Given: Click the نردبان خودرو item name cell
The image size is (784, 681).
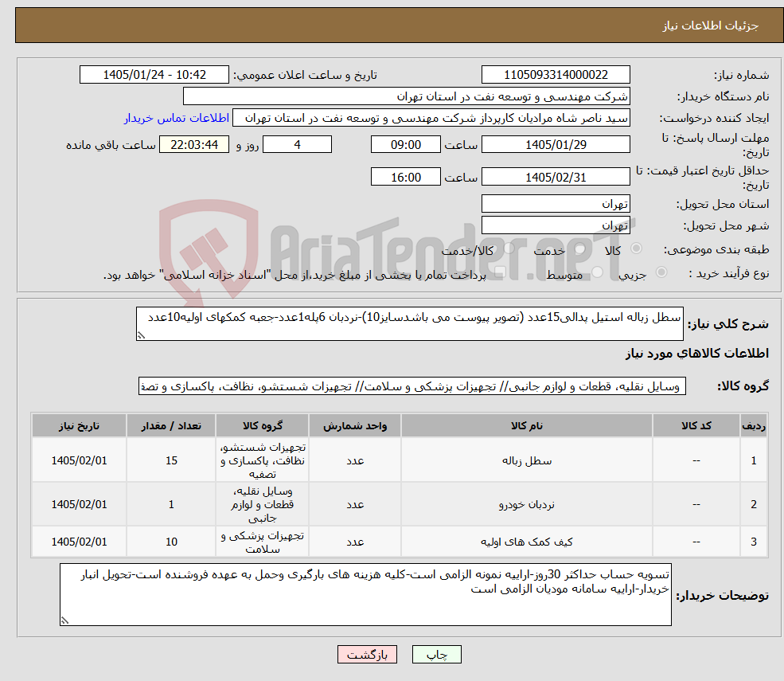Looking at the screenshot, I should [x=526, y=504].
